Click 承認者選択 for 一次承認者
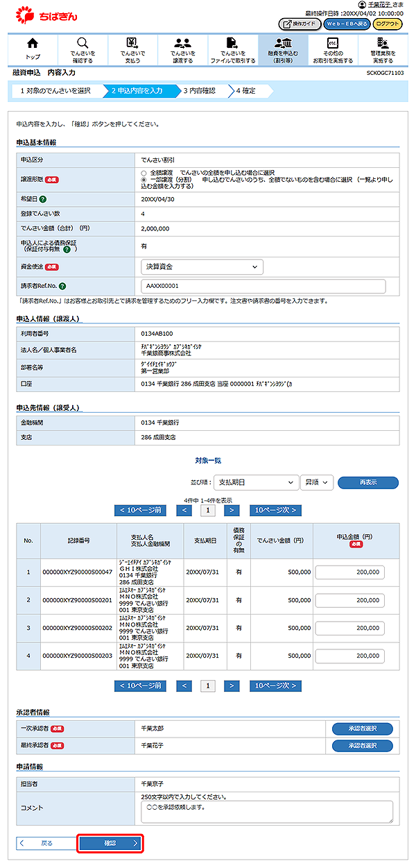 click(x=362, y=729)
